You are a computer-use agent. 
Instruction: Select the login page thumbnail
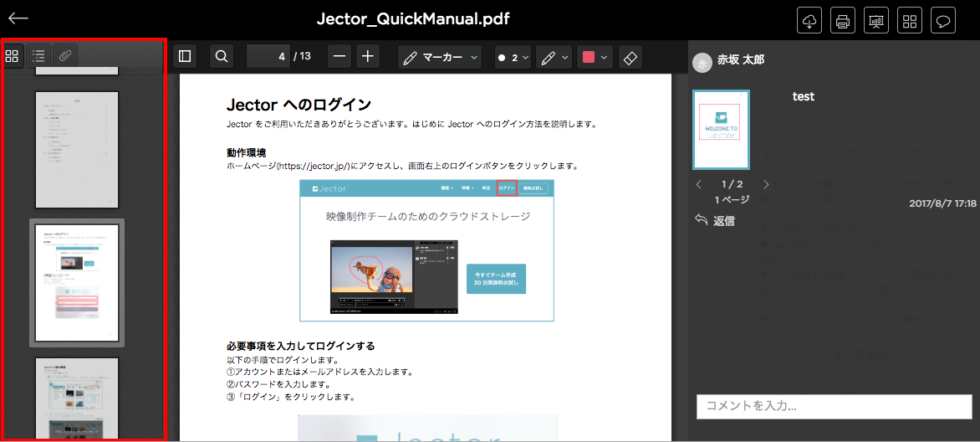pos(77,282)
